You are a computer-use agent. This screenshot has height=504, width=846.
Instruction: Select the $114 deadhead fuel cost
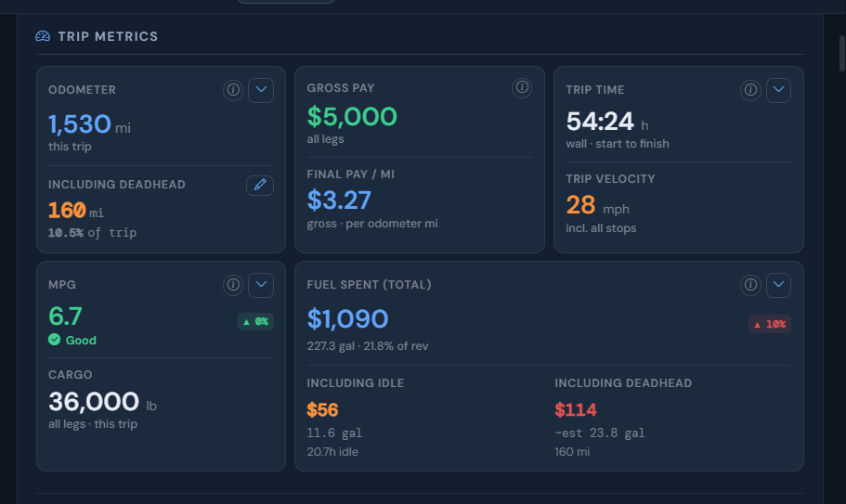coord(576,410)
